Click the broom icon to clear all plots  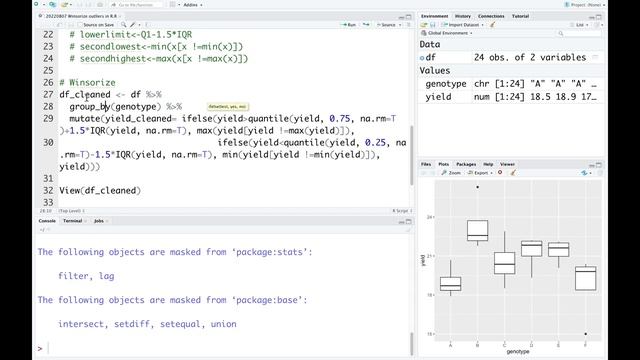pyautogui.click(x=513, y=173)
